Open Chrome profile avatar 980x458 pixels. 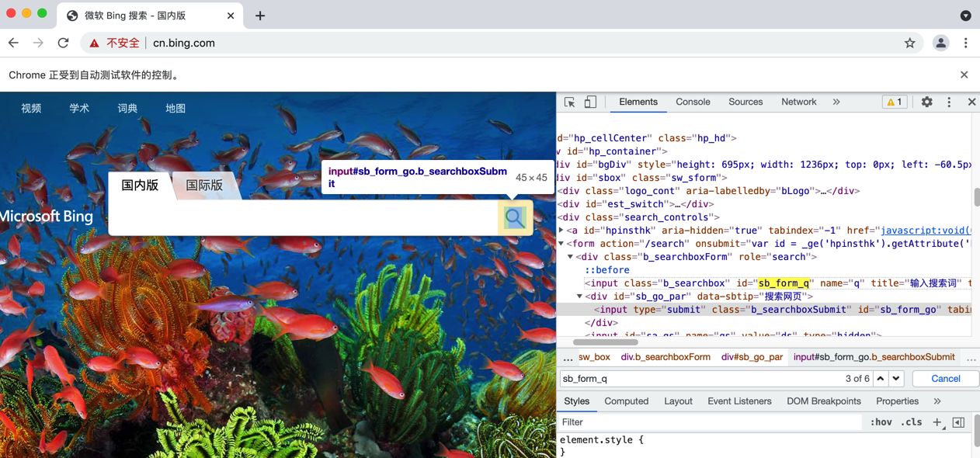(x=940, y=43)
